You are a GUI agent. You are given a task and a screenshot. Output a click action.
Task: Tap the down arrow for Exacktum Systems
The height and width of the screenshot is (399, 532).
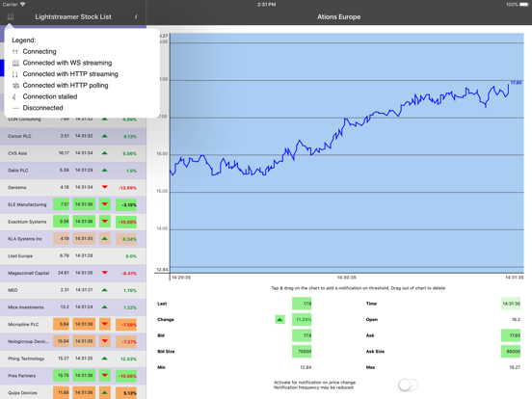click(105, 222)
